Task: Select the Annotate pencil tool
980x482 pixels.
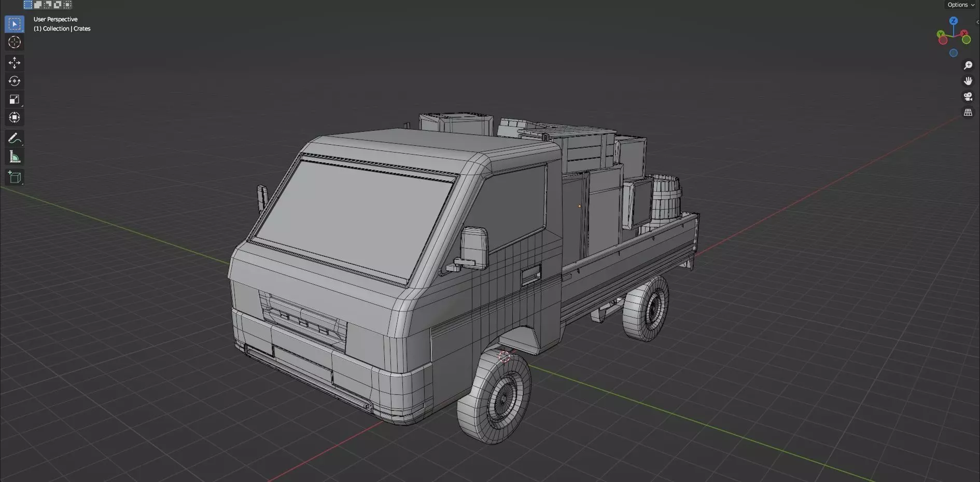Action: click(15, 138)
